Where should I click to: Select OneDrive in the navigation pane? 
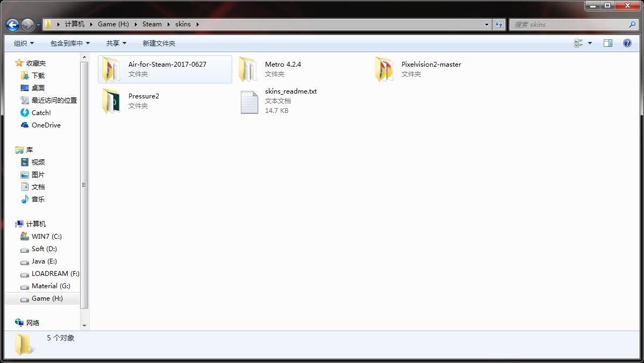pos(46,125)
